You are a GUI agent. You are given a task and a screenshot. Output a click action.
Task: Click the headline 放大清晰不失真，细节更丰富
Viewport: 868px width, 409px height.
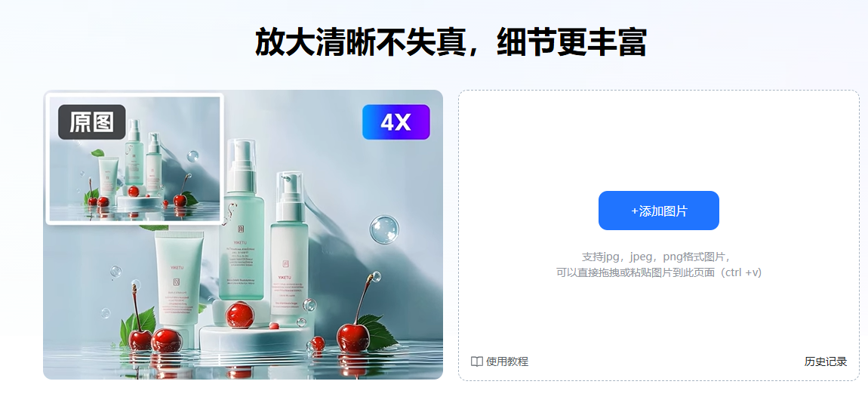click(x=450, y=42)
